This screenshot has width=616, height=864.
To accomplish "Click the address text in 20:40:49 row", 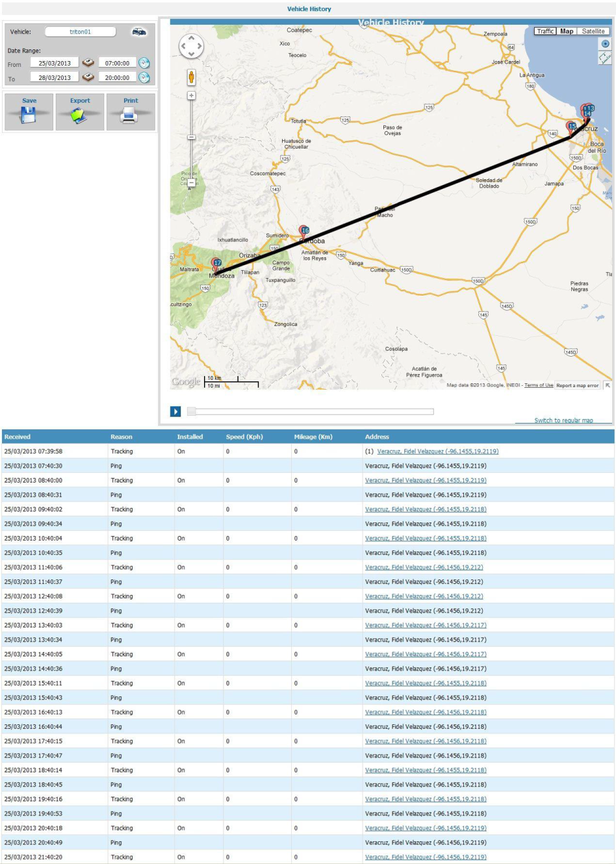I will [x=426, y=843].
